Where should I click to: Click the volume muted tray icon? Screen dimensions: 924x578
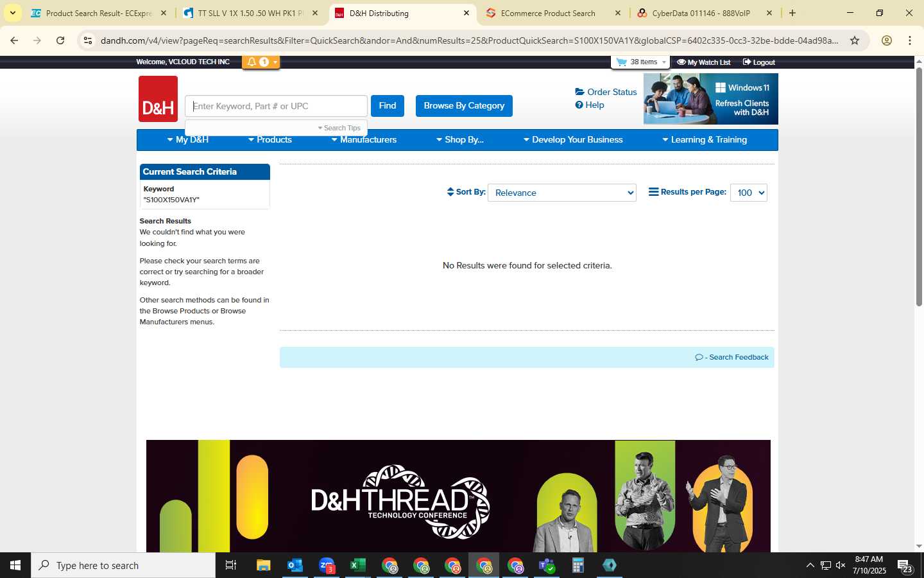tap(841, 565)
